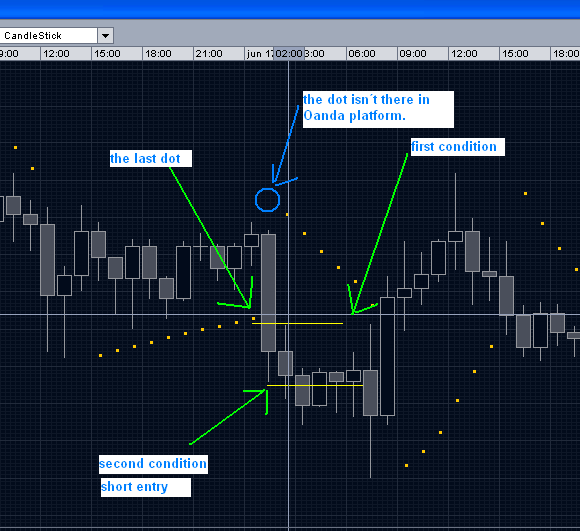Click the lower yellow short-entry horizontal line
Screen dimensions: 580x531
(x=315, y=386)
